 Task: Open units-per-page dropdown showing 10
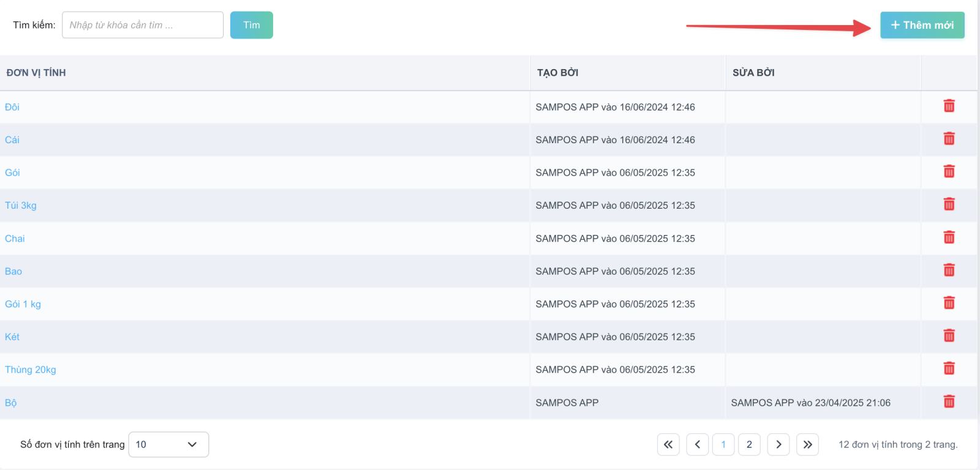point(168,444)
